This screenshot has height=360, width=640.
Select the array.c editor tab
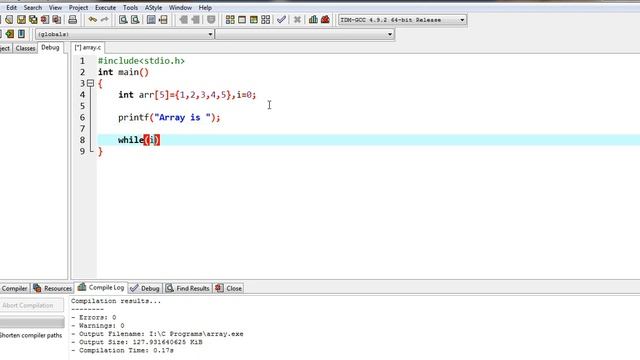(x=87, y=48)
